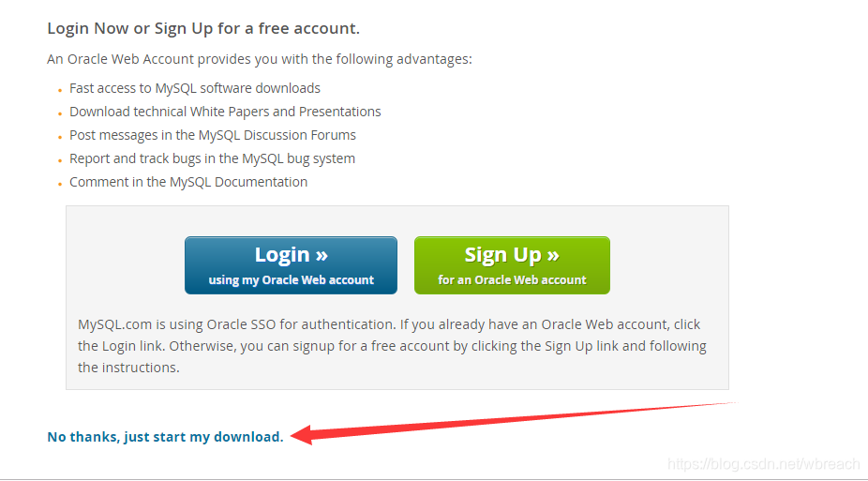Image resolution: width=868 pixels, height=481 pixels.
Task: Click "Post messages in the MySQL Discussion Forums"
Action: point(213,135)
